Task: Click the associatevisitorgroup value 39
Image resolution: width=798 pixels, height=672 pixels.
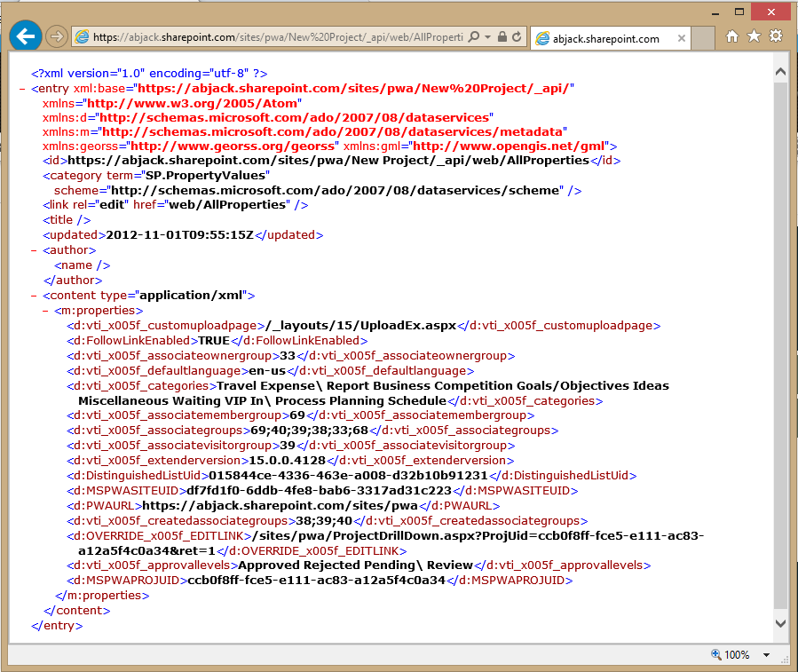Action: [x=288, y=446]
